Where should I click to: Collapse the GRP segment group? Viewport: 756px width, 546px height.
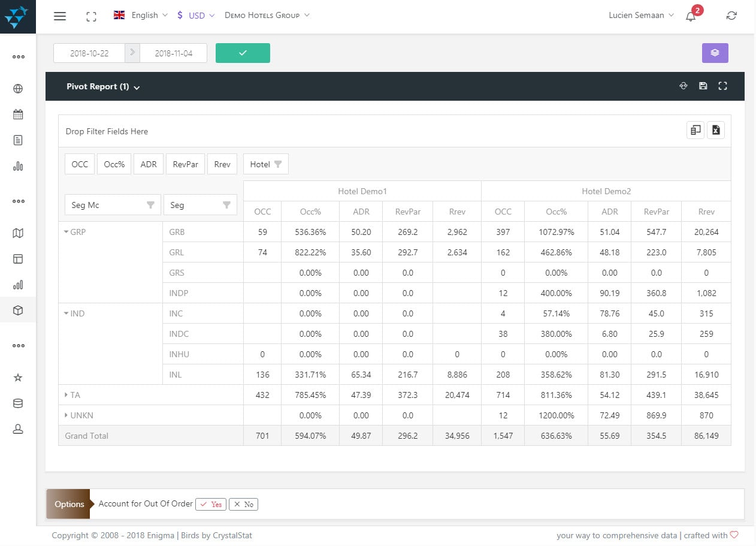[x=66, y=232]
